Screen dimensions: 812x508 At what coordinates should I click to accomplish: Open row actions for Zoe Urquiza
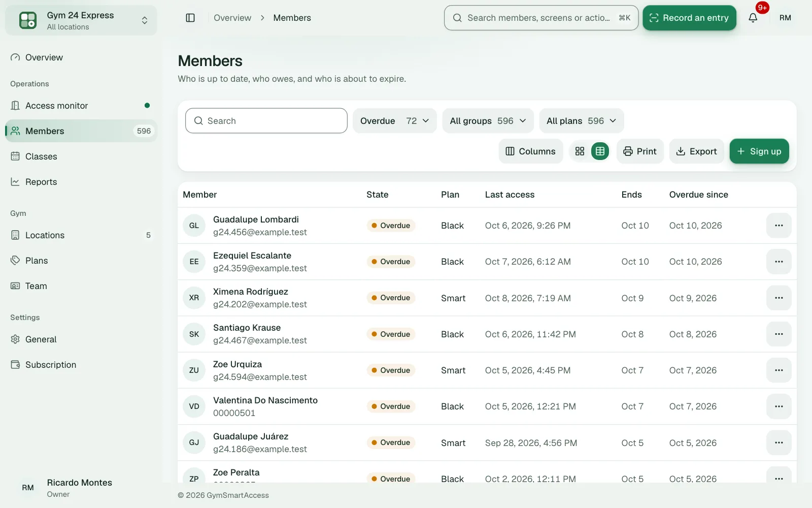[x=779, y=370]
